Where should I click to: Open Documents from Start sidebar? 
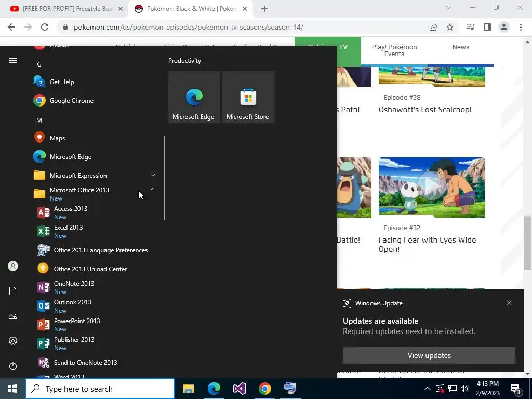point(13,291)
